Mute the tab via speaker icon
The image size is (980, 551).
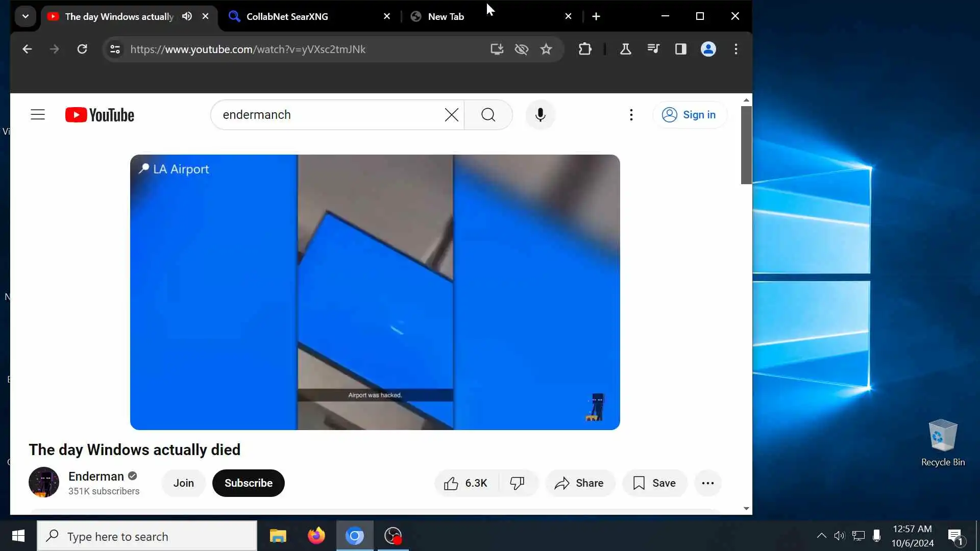pos(187,16)
